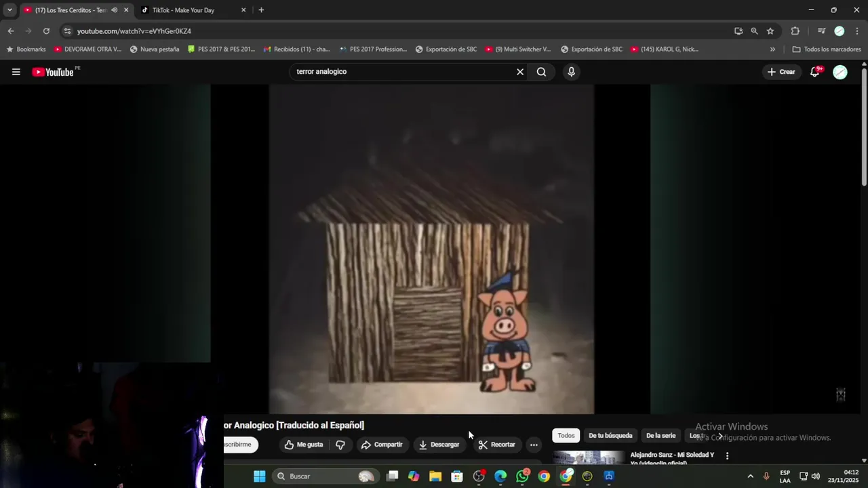This screenshot has width=868, height=488.
Task: View site information icon in address bar
Action: coord(66,31)
